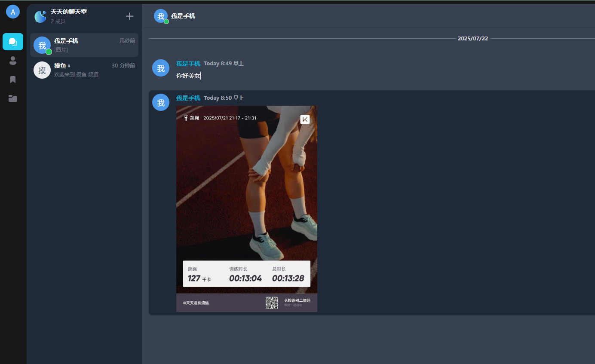Viewport: 595px width, 364px height.
Task: Click the date divider label 2025/07/22
Action: tap(473, 38)
